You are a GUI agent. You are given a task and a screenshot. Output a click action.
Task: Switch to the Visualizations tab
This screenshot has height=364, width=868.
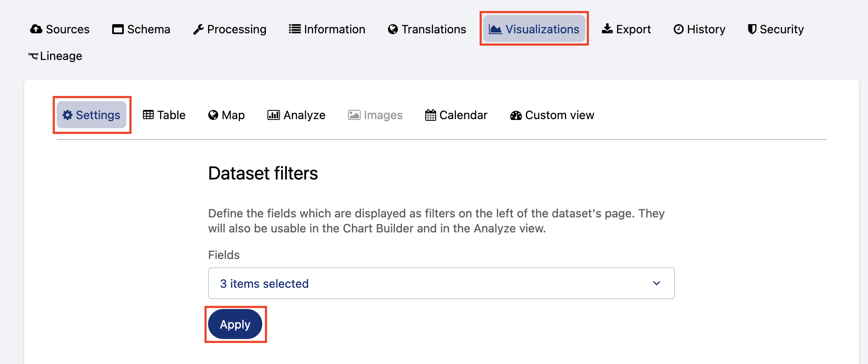point(534,29)
